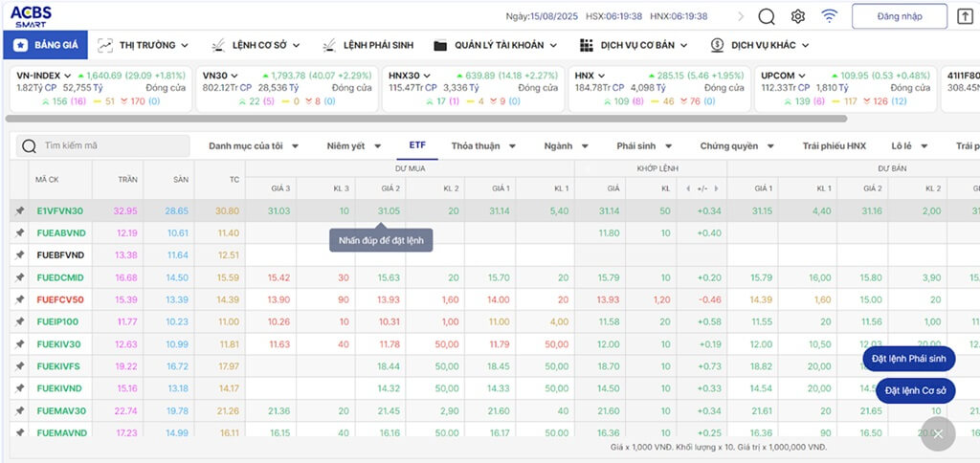Toggle pin for FUEIP100 row
The image size is (980, 463).
[19, 321]
